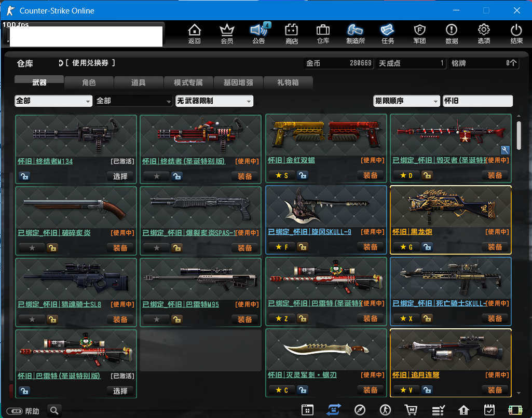Open the 公告 announcements speaker icon

pos(259,34)
